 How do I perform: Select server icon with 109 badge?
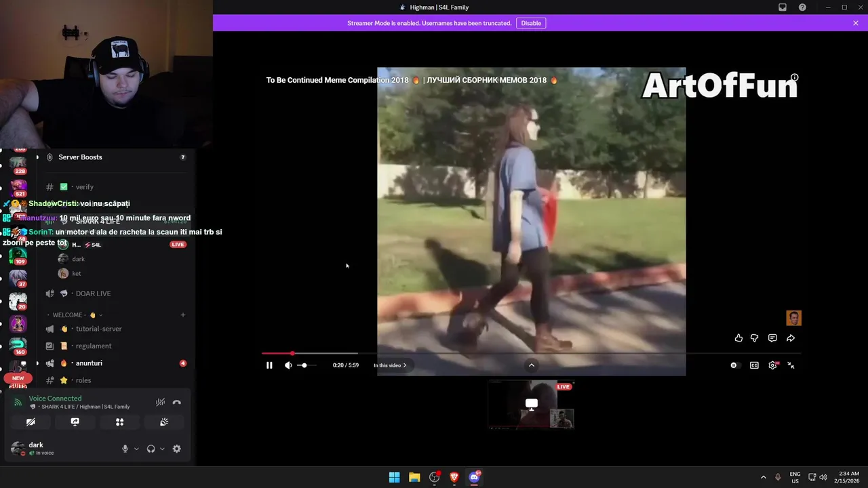pos(18,256)
